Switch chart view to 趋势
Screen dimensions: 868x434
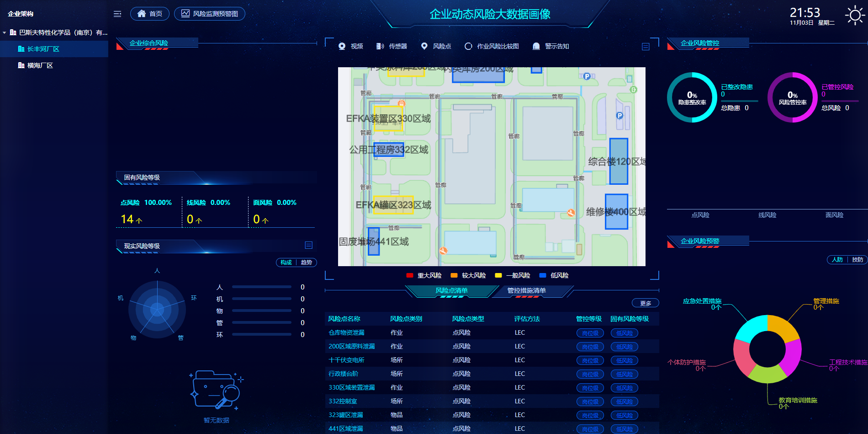tap(307, 263)
